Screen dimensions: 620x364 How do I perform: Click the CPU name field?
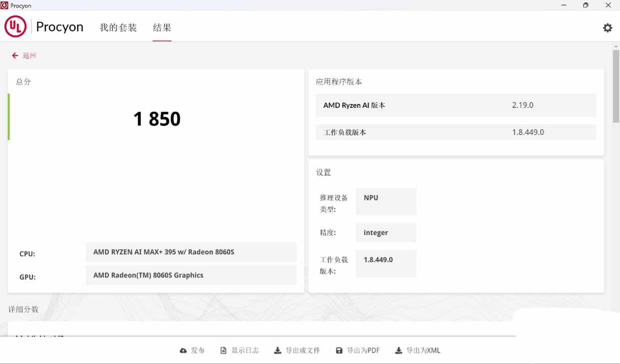tap(191, 252)
